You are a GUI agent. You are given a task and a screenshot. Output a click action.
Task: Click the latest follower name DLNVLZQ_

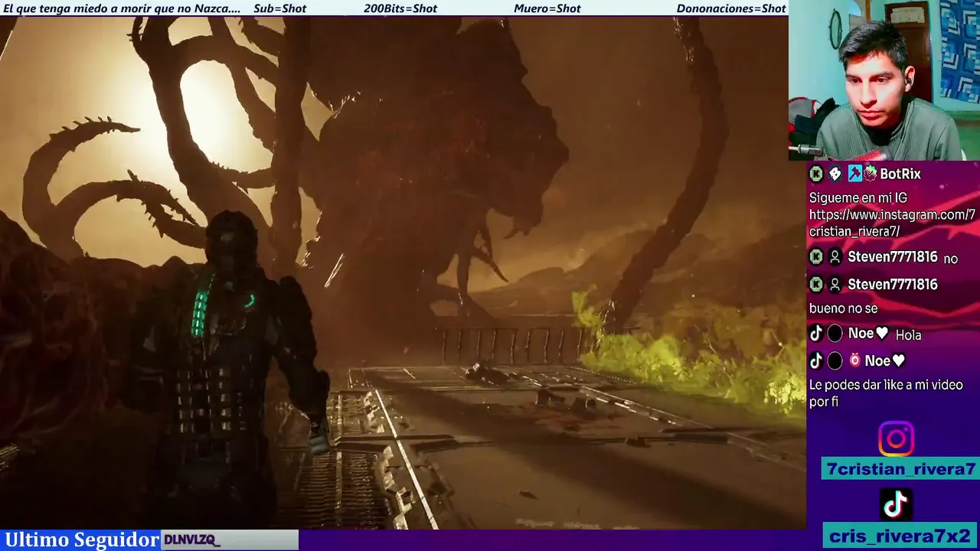191,540
